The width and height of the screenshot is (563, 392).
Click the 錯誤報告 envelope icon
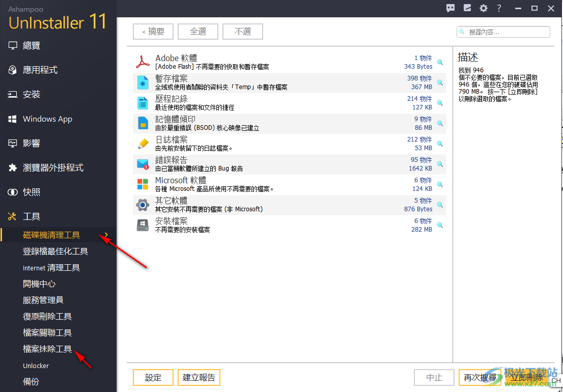click(143, 164)
